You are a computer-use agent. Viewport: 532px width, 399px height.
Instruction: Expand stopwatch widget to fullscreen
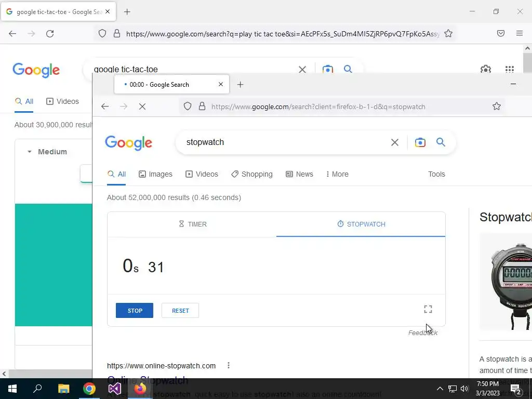click(x=428, y=309)
